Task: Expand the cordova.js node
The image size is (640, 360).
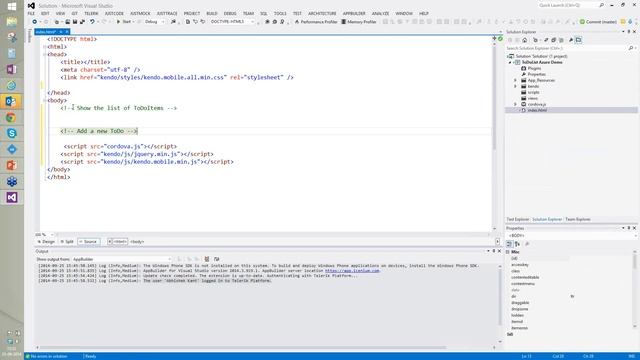Action: click(515, 104)
